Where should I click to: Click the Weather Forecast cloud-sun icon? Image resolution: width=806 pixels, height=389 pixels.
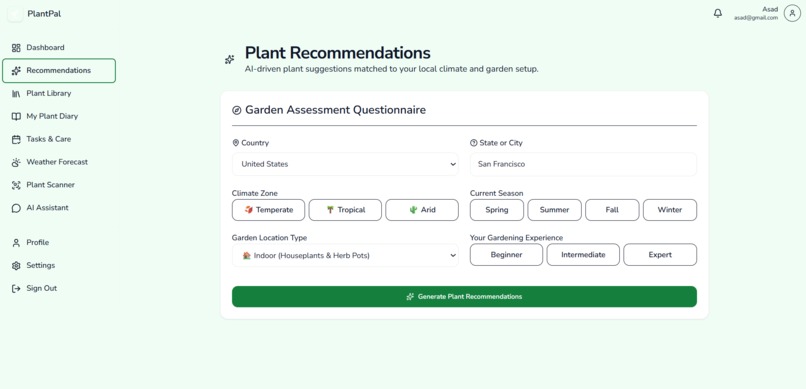16,162
